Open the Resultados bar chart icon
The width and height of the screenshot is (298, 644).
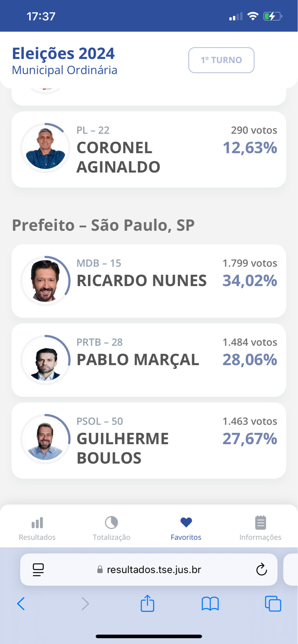point(37,522)
